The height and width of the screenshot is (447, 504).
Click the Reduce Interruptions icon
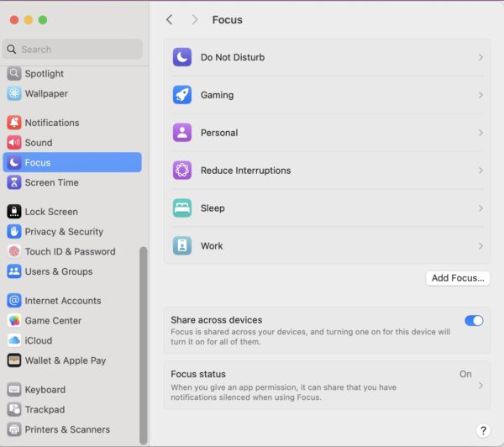[x=182, y=171]
